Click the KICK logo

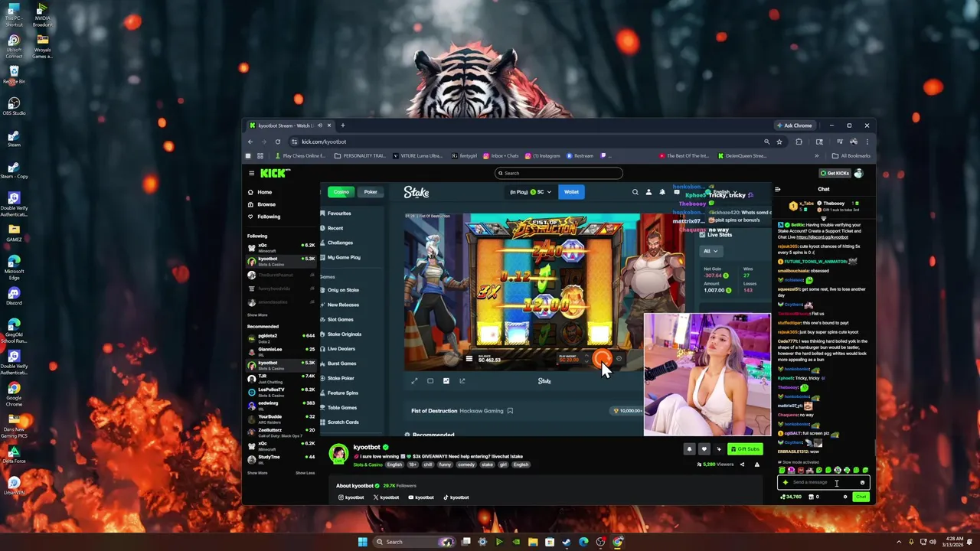click(x=274, y=173)
